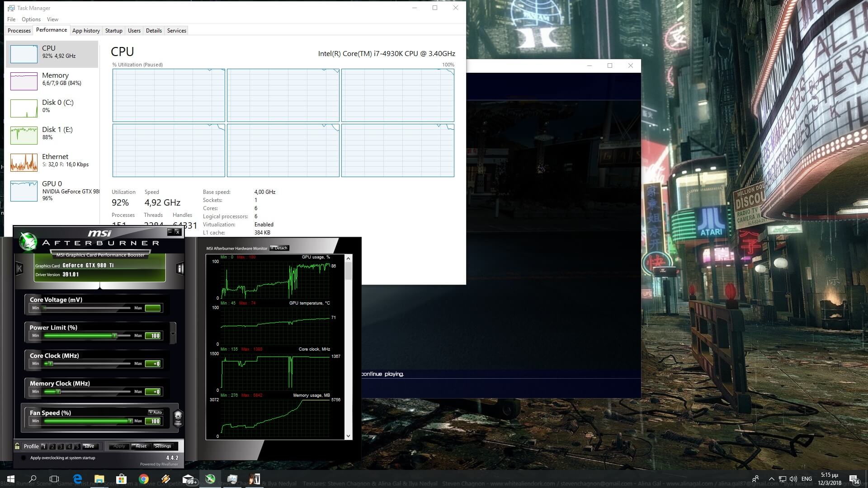Click the User Define fan gear icon
This screenshot has width=868, height=488.
[178, 417]
